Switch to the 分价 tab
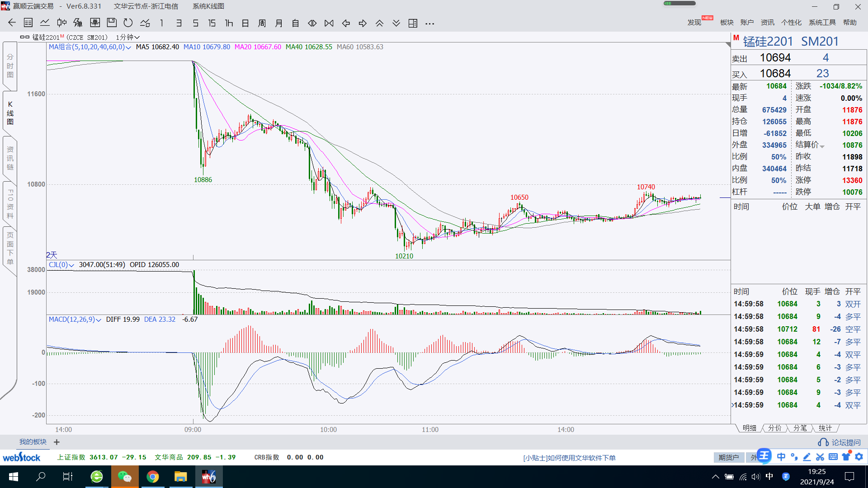Screen dimensions: 868x488 (774, 428)
